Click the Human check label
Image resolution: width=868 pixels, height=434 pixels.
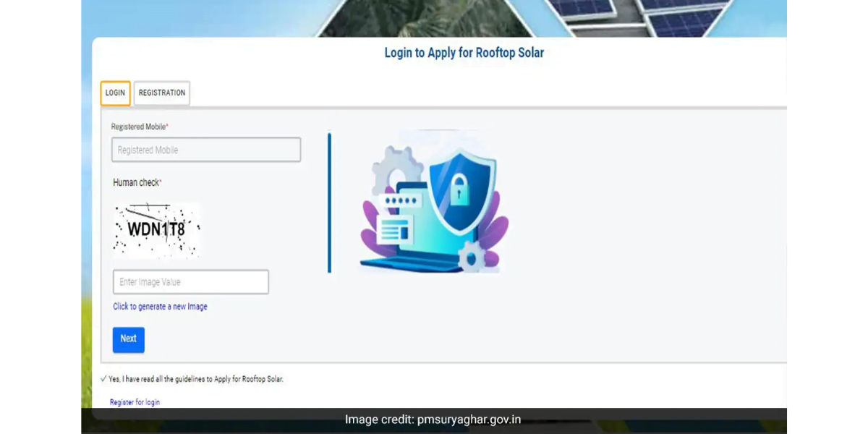pyautogui.click(x=137, y=182)
